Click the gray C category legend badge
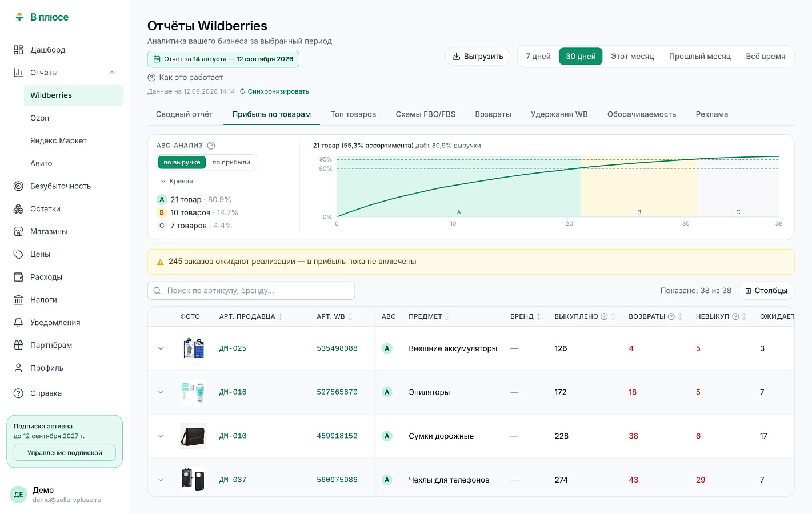 162,226
